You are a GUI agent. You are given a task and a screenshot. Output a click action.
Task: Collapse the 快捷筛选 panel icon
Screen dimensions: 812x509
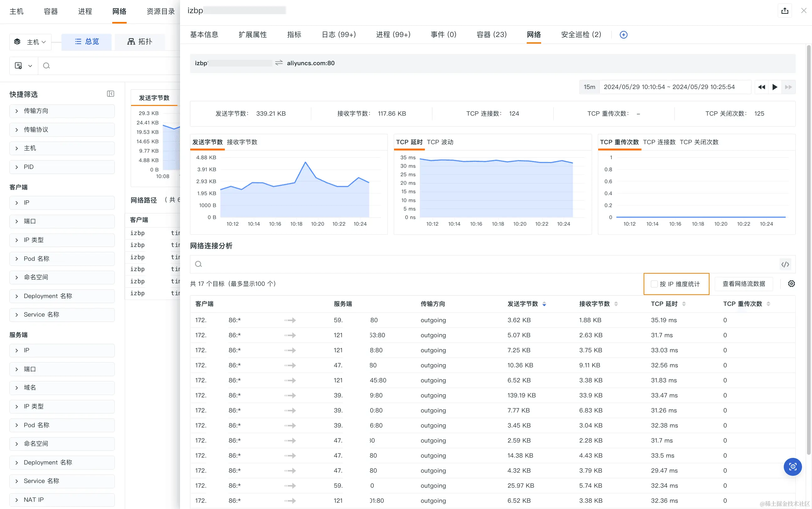[110, 94]
